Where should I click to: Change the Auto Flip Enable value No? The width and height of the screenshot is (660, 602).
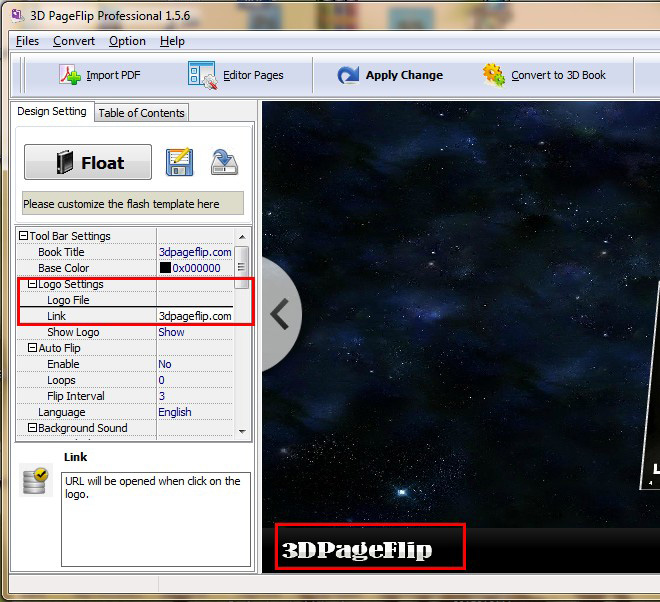click(195, 364)
